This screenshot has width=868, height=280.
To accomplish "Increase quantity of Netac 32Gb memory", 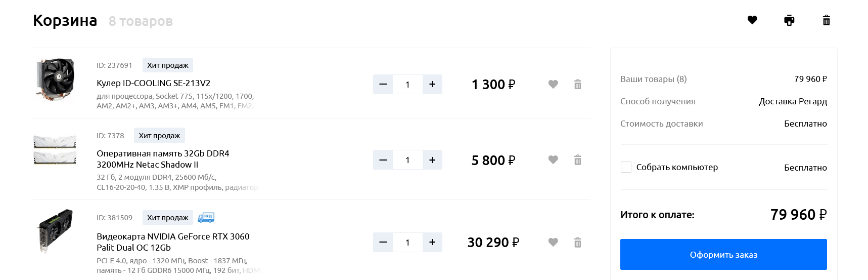I will point(432,160).
